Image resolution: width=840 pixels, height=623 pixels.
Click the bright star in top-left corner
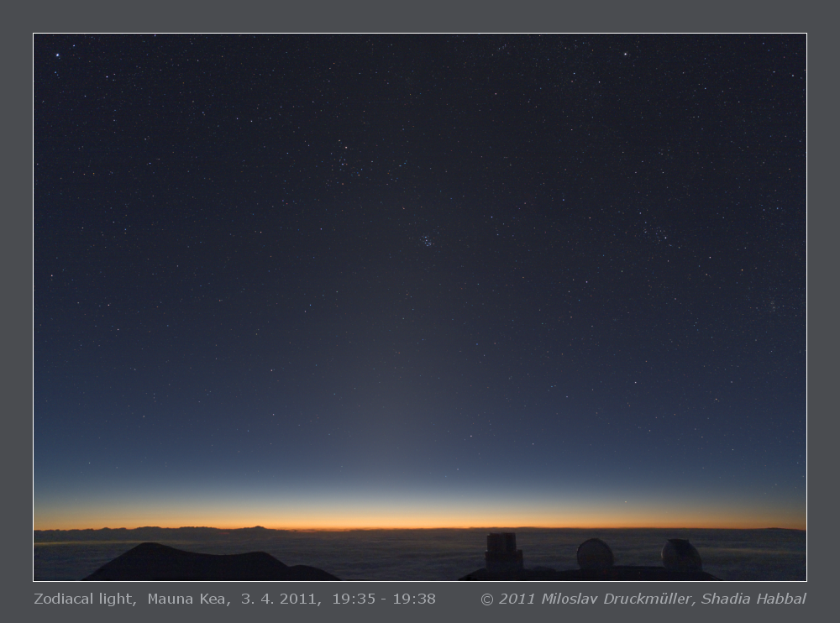(57, 55)
